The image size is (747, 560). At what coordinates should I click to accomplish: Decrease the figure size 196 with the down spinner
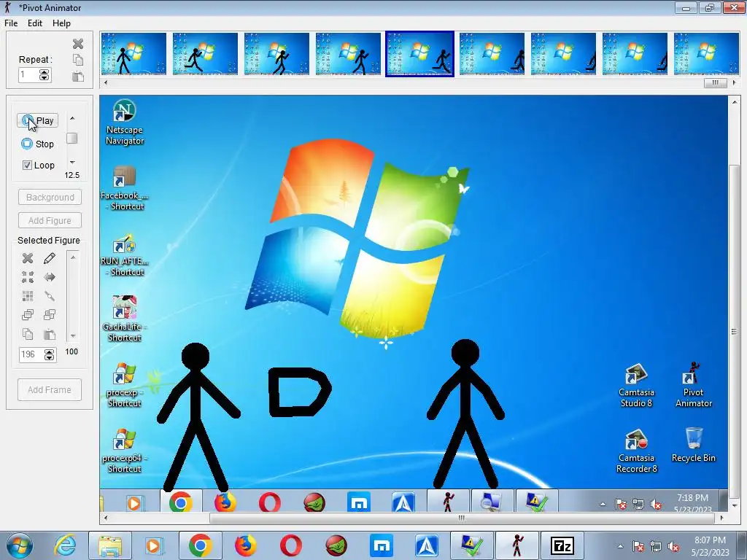pos(49,357)
